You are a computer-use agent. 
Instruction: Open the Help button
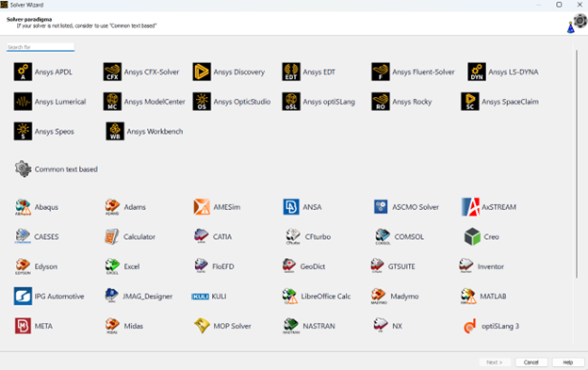coord(568,362)
